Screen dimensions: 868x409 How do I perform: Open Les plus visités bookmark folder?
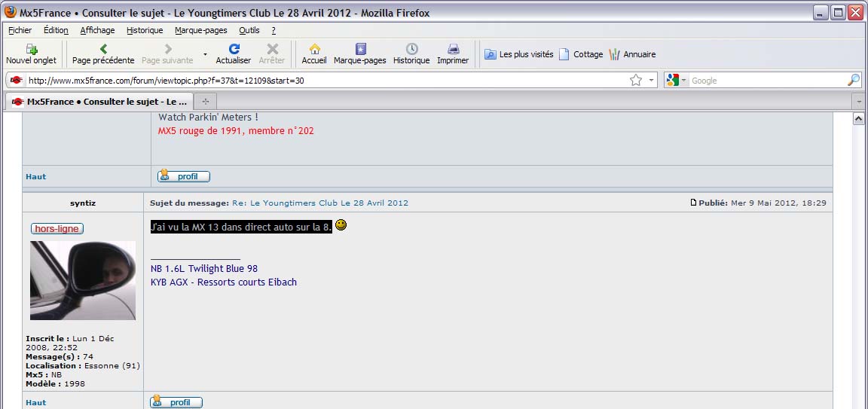pyautogui.click(x=518, y=54)
